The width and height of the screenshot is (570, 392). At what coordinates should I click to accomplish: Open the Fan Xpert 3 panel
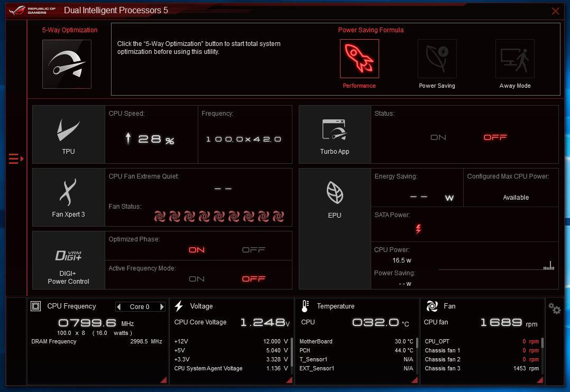[x=69, y=197]
